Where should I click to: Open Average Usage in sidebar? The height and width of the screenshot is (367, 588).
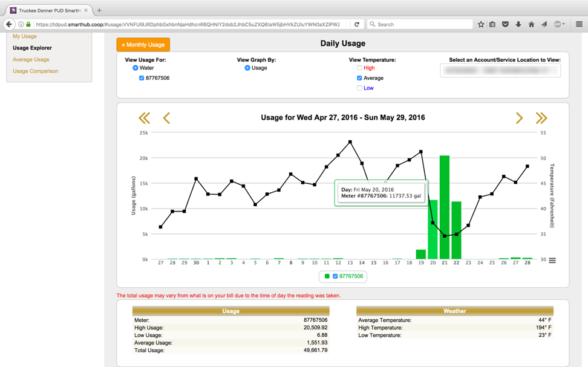(31, 59)
